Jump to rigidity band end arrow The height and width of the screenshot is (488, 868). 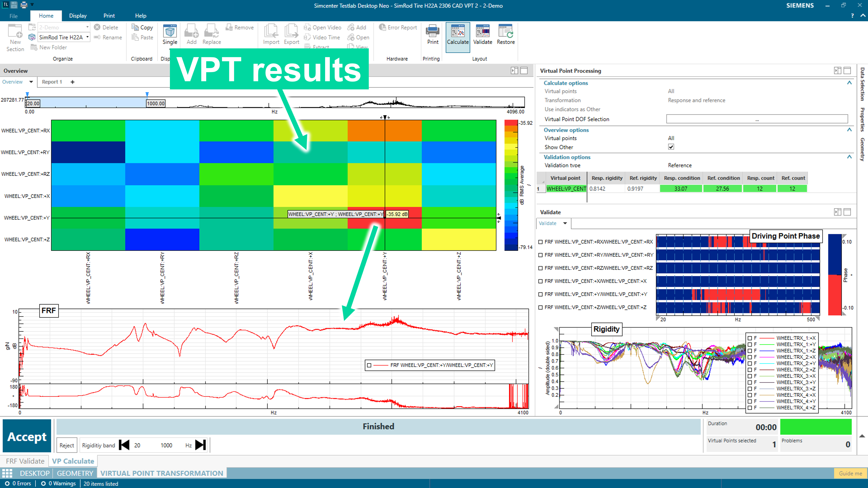(x=201, y=445)
